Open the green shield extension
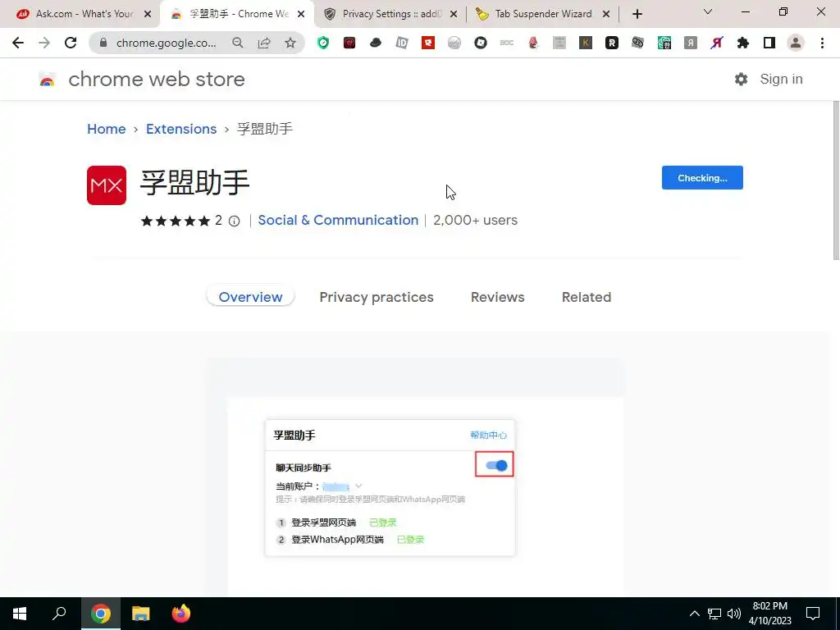Viewport: 840px width, 630px height. pos(323,43)
